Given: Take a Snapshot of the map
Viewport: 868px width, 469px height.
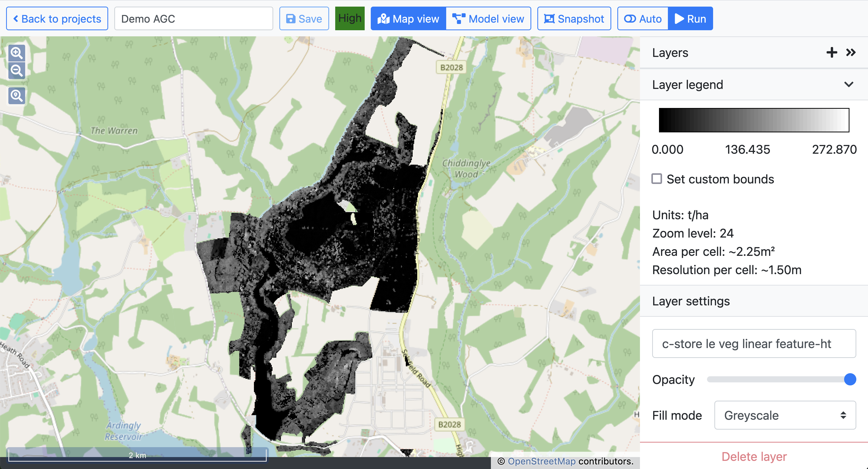Looking at the screenshot, I should pyautogui.click(x=574, y=19).
